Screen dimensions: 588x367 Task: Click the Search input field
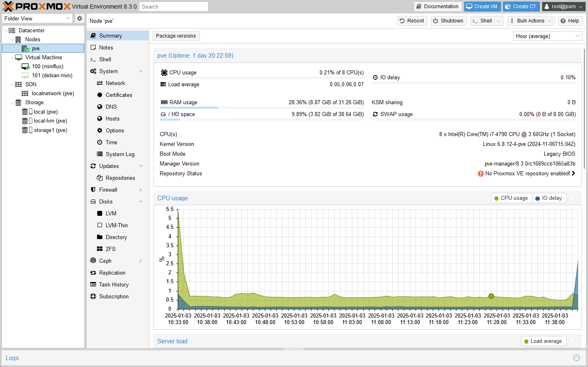pyautogui.click(x=173, y=7)
